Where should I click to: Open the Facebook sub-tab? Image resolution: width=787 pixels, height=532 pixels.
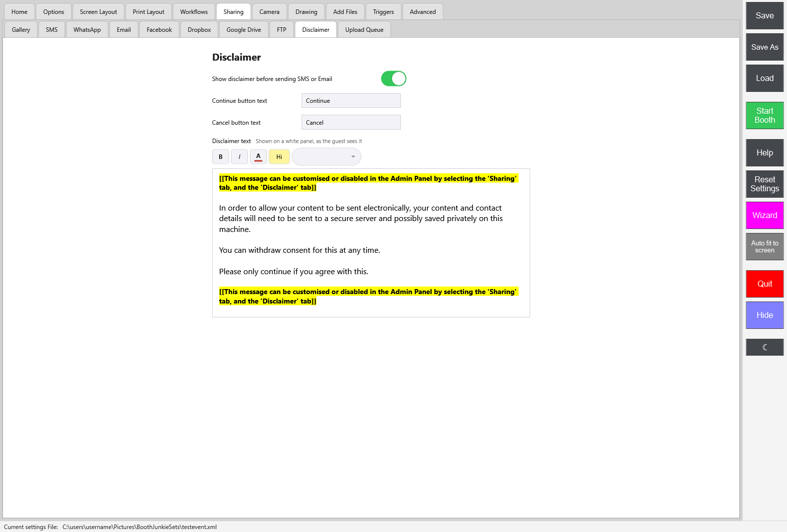point(159,30)
